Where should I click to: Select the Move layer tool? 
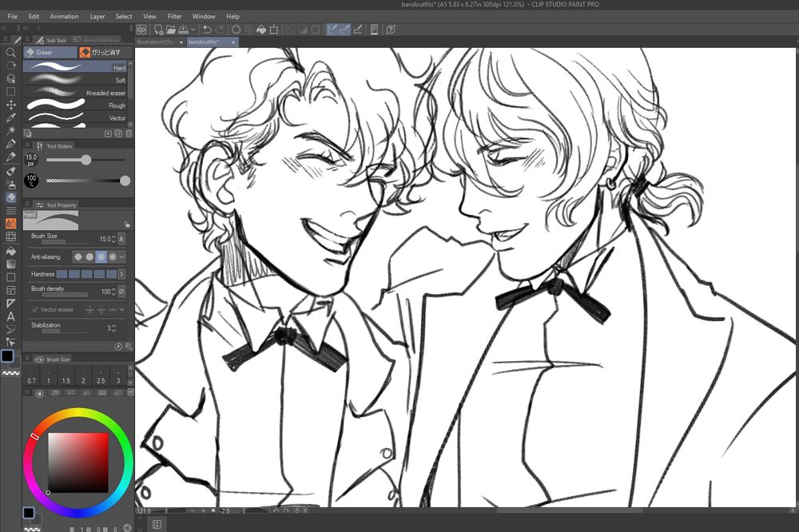10,105
